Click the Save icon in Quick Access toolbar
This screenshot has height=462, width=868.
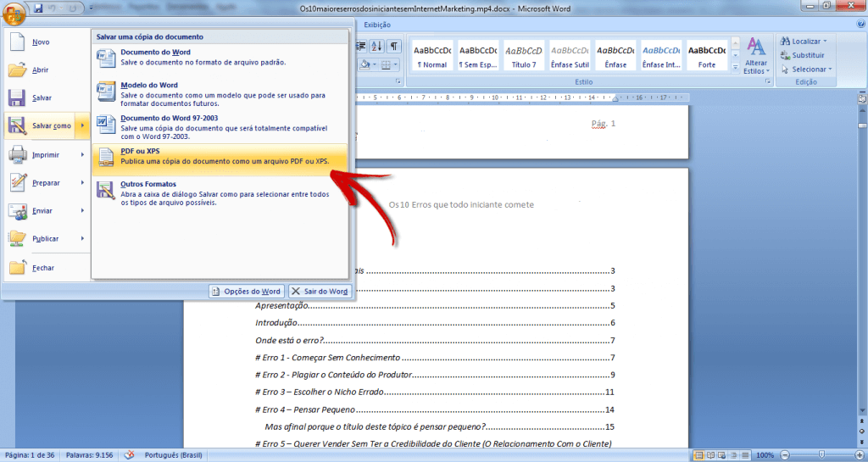(x=38, y=8)
